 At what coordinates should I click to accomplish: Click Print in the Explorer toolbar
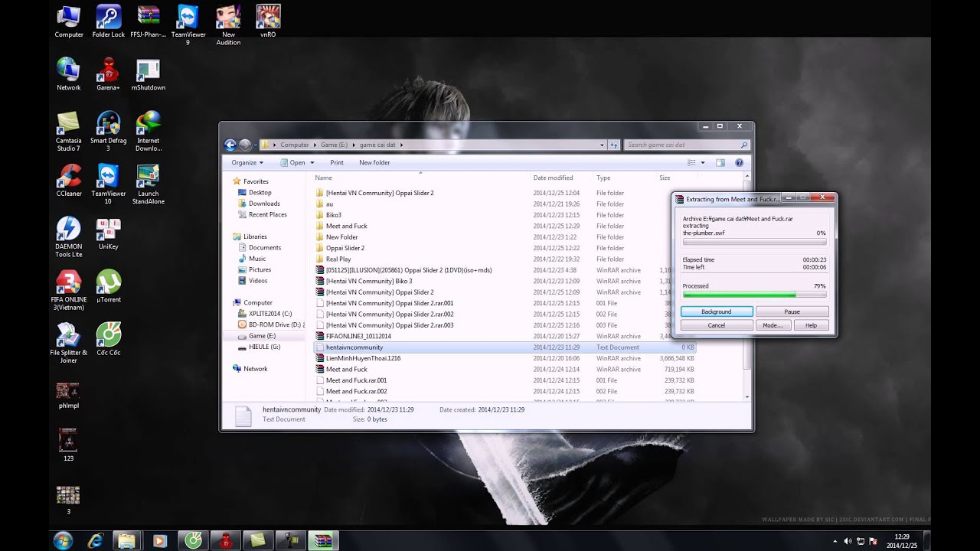(337, 162)
